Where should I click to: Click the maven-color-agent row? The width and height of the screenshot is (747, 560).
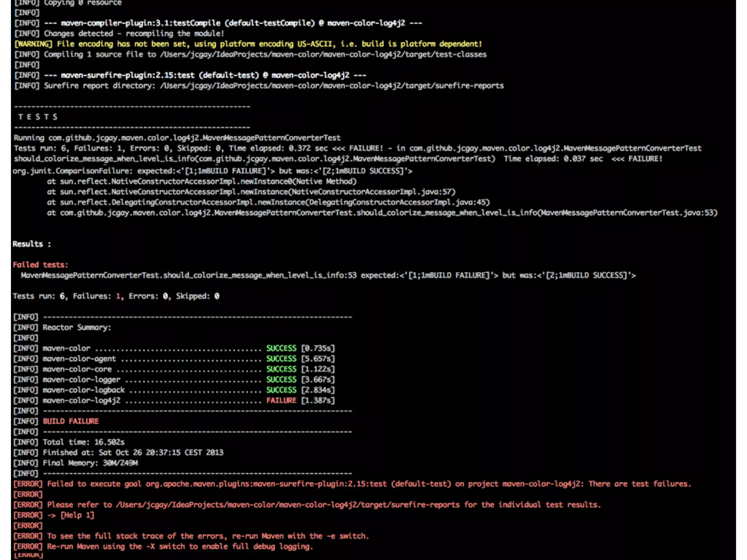click(x=174, y=359)
